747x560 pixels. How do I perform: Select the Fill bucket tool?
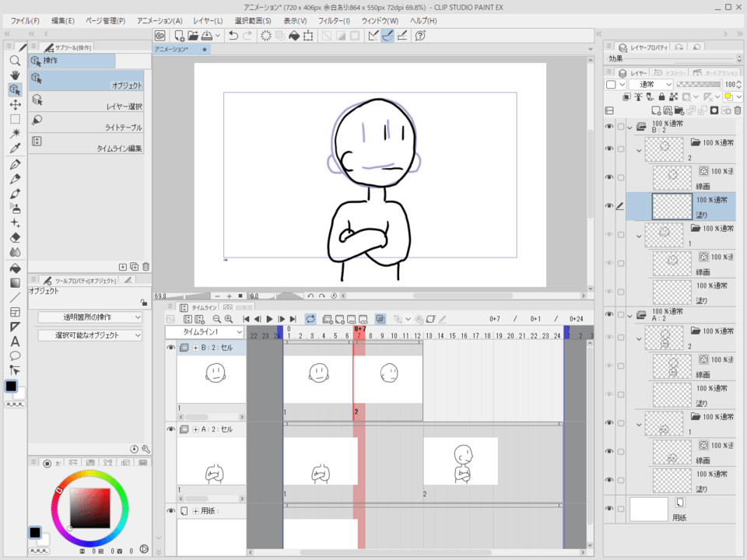(x=16, y=268)
